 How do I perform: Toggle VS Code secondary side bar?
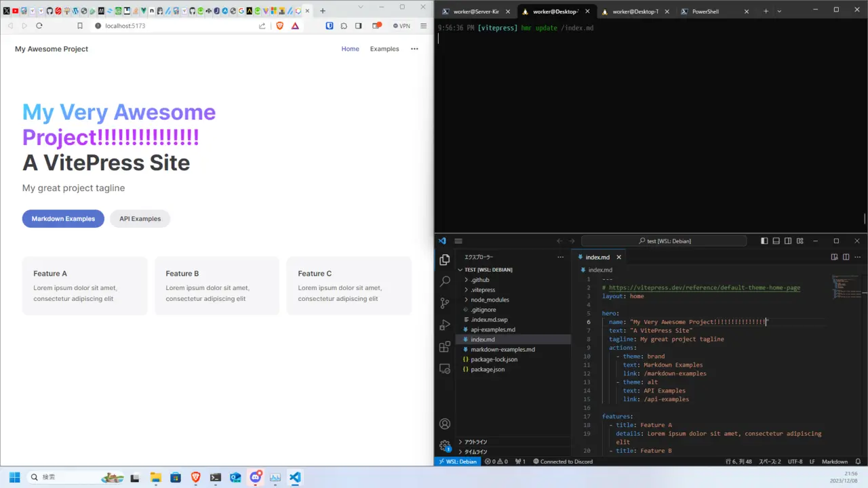788,241
